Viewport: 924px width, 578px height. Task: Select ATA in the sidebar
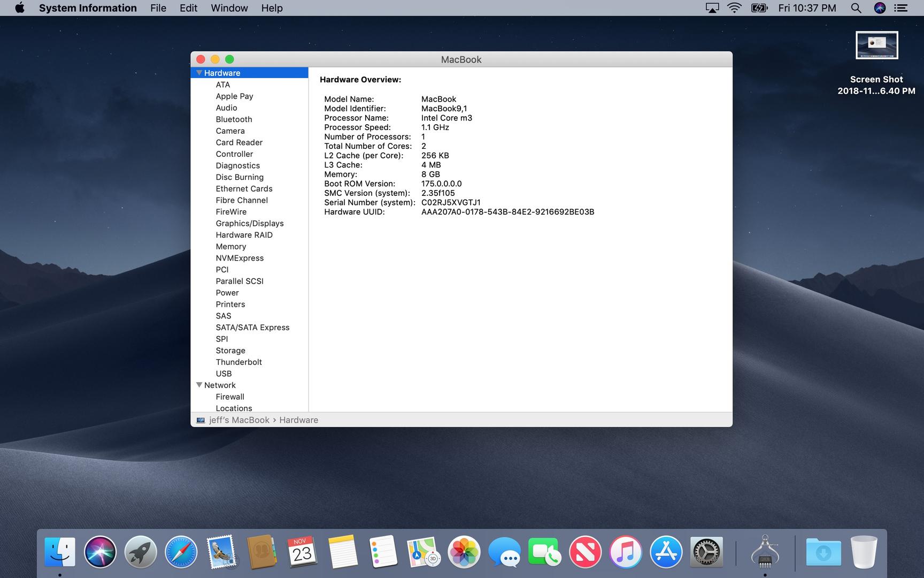click(223, 85)
